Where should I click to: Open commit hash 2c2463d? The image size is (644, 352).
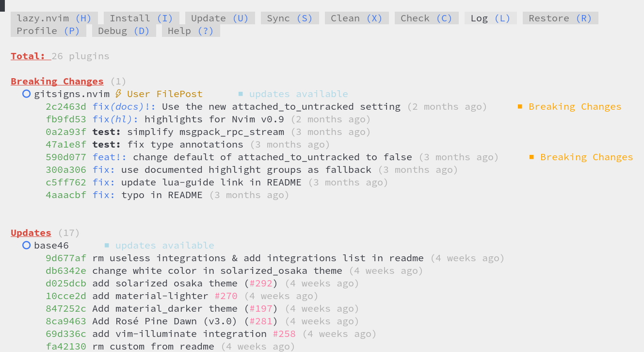point(66,107)
